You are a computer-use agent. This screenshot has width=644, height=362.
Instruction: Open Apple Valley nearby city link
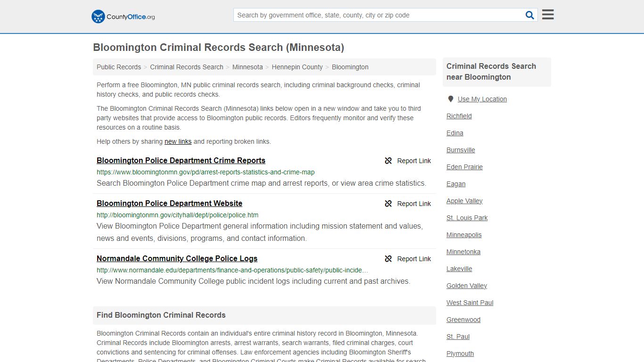(464, 201)
